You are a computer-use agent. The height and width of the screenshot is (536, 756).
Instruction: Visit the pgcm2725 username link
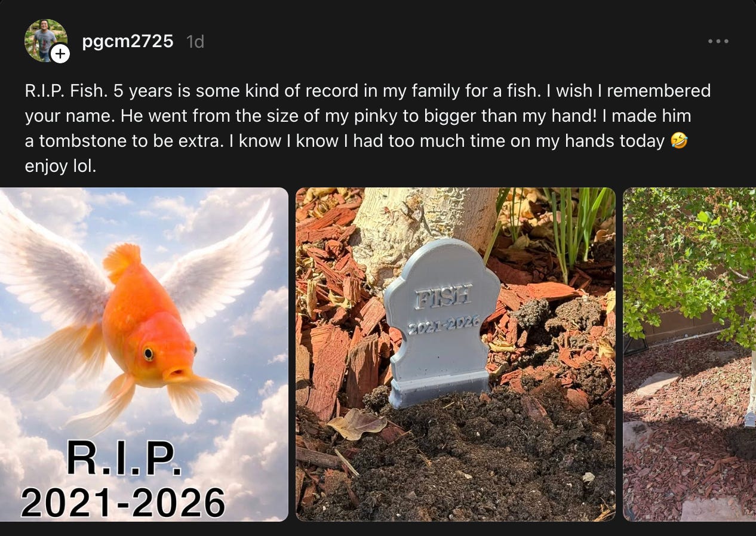click(128, 41)
